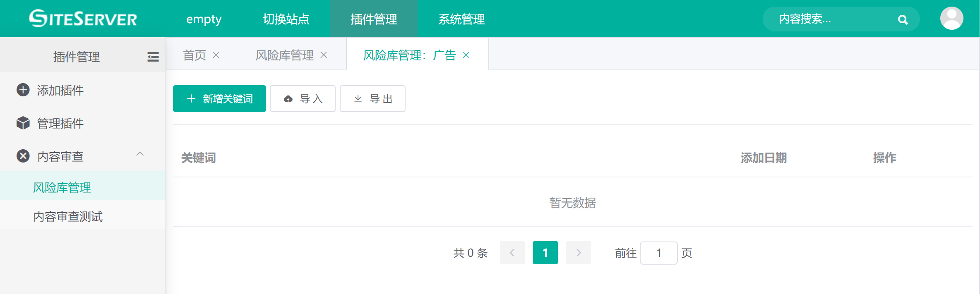The image size is (980, 294).
Task: Switch to the 首页 tab
Action: pos(195,55)
